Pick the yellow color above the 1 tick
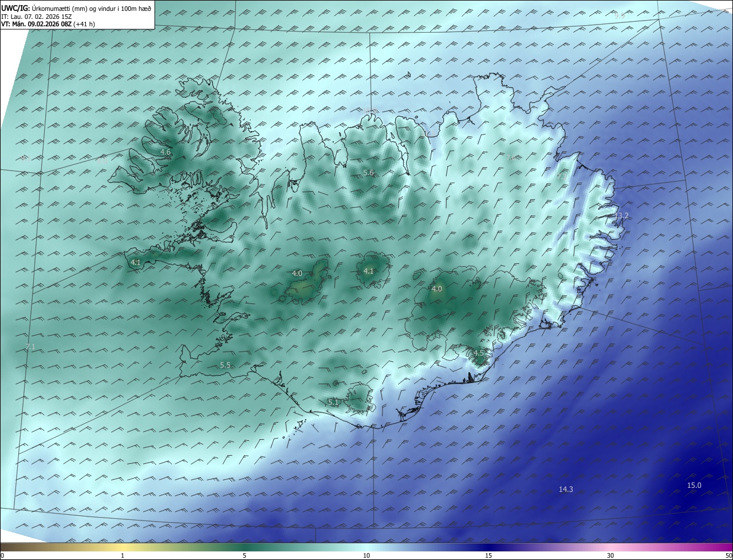The image size is (733, 560). [x=123, y=547]
